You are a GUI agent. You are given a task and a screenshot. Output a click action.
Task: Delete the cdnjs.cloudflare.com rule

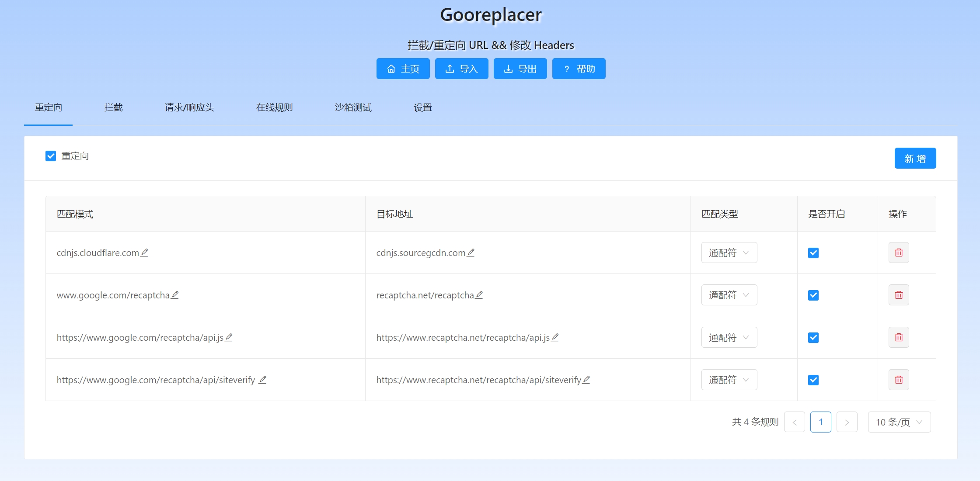(898, 253)
